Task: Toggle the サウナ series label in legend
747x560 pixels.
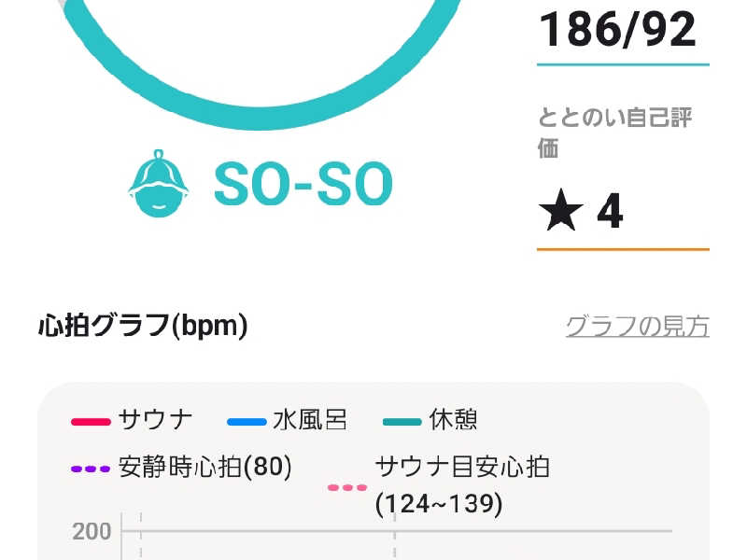Action: coord(156,420)
